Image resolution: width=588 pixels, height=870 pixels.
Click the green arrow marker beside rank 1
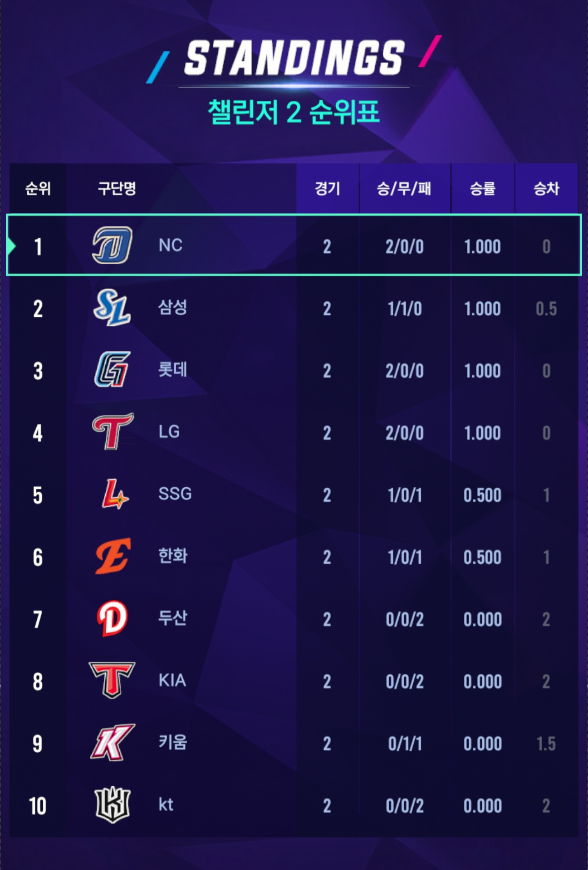[x=11, y=246]
